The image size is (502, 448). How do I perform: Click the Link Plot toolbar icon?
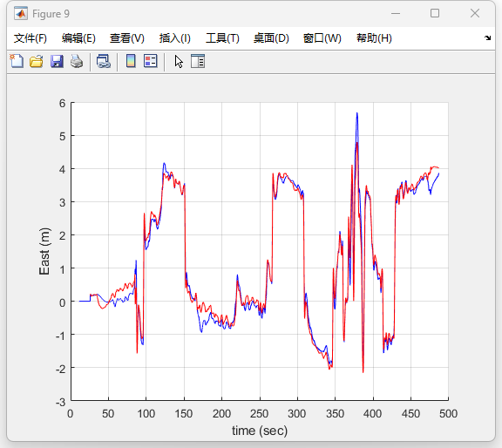[x=104, y=61]
